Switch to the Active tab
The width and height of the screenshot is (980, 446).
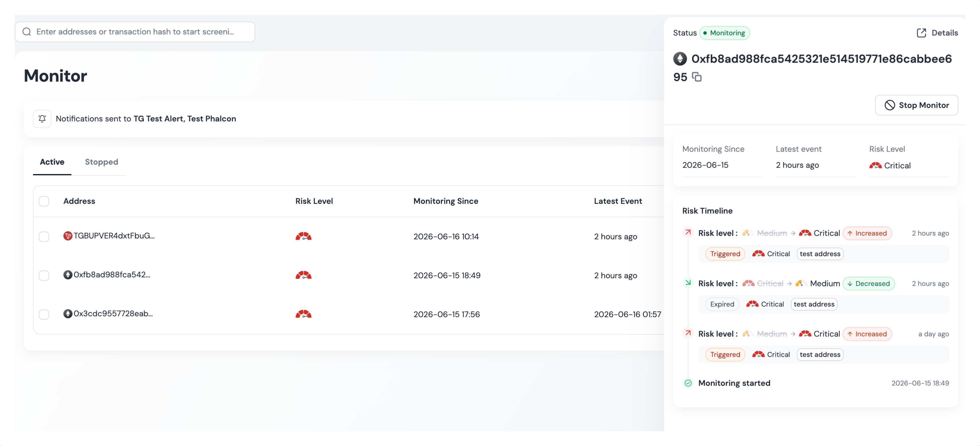click(x=52, y=162)
